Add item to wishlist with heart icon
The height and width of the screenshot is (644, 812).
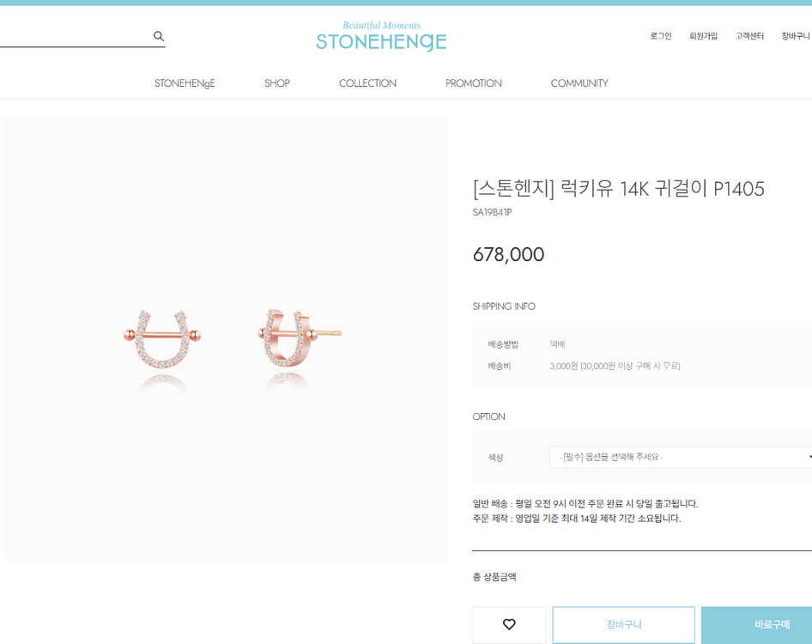[x=509, y=624]
